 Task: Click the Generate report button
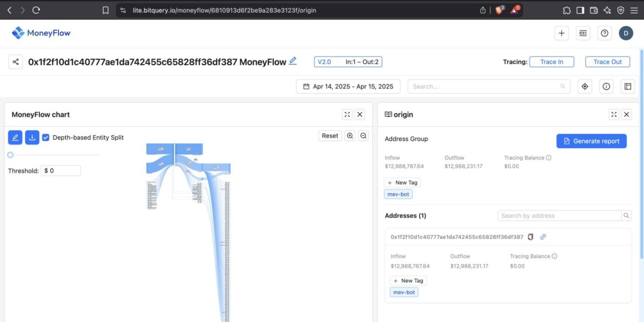(592, 141)
